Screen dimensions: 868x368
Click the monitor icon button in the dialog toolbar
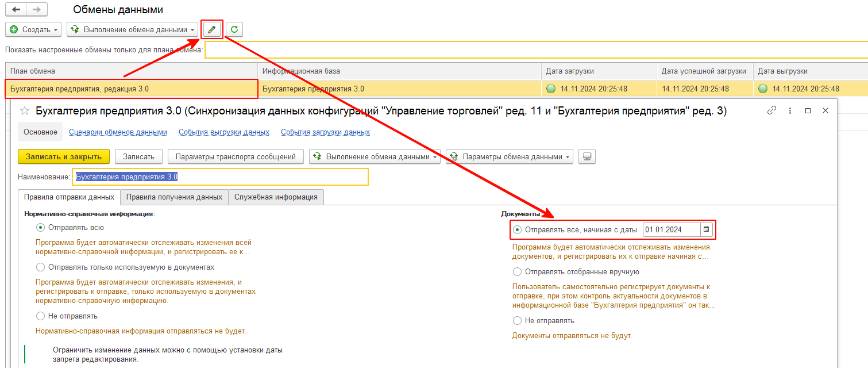click(x=587, y=156)
